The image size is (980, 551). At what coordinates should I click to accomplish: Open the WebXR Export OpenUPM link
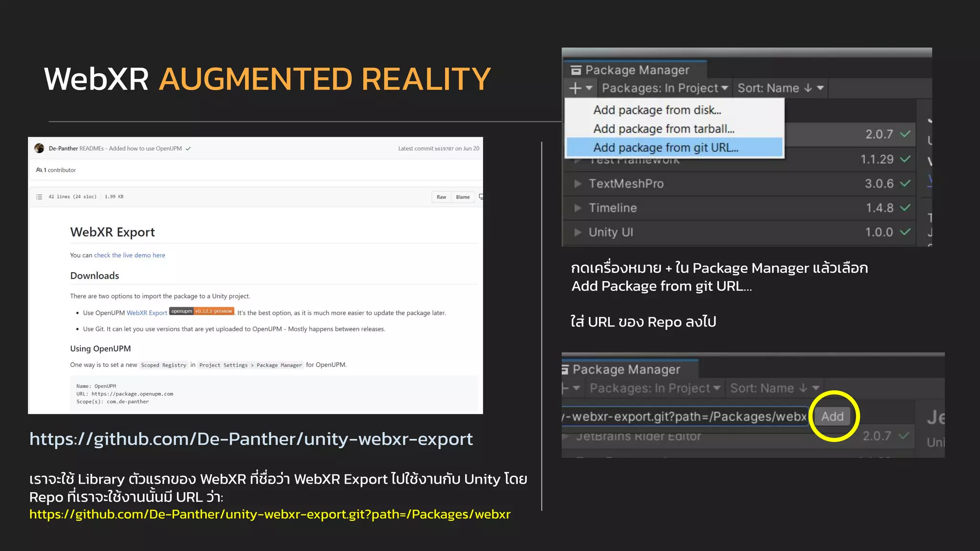(147, 313)
